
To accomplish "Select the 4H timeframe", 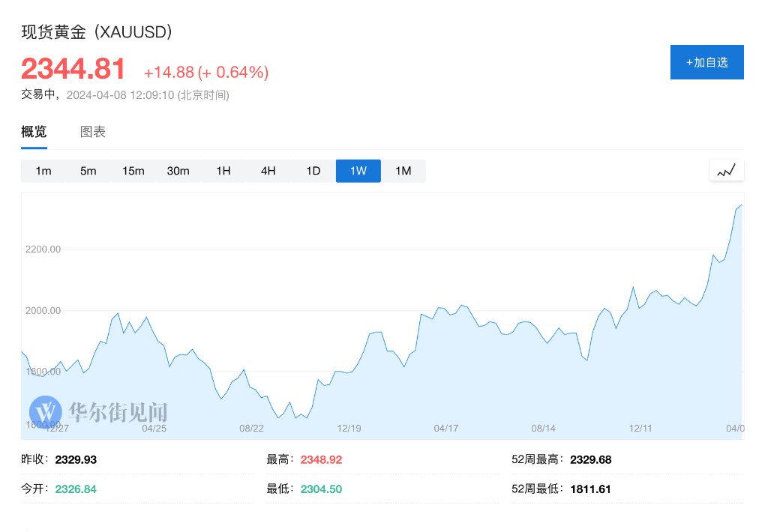I will [x=268, y=171].
